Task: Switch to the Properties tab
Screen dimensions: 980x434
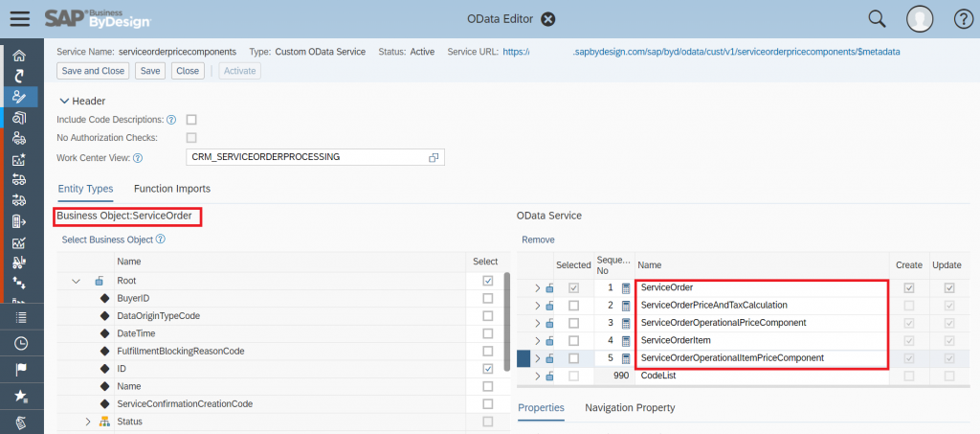Action: coord(542,408)
